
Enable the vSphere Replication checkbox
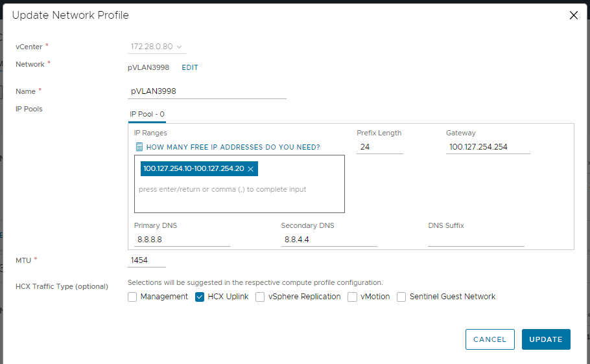coord(260,297)
